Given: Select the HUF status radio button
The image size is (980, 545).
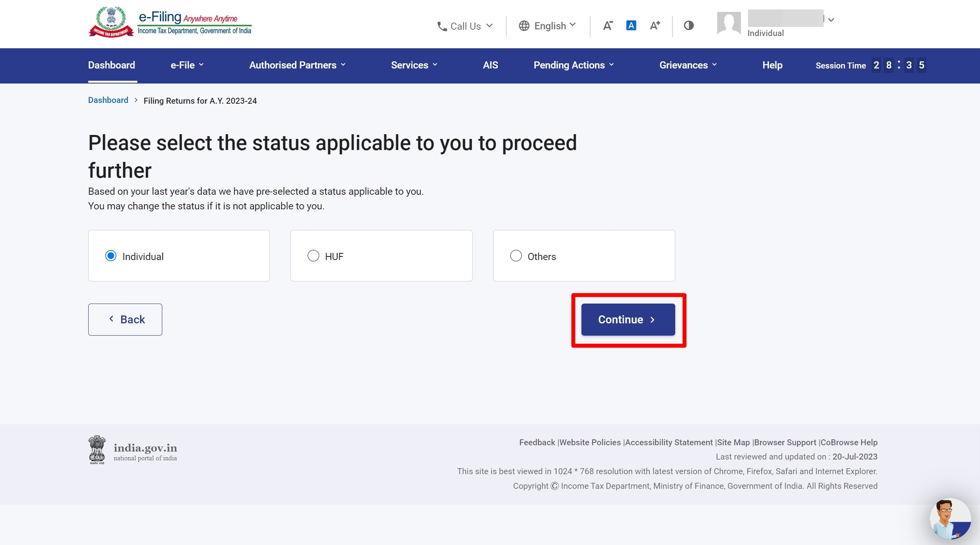Looking at the screenshot, I should tap(313, 256).
